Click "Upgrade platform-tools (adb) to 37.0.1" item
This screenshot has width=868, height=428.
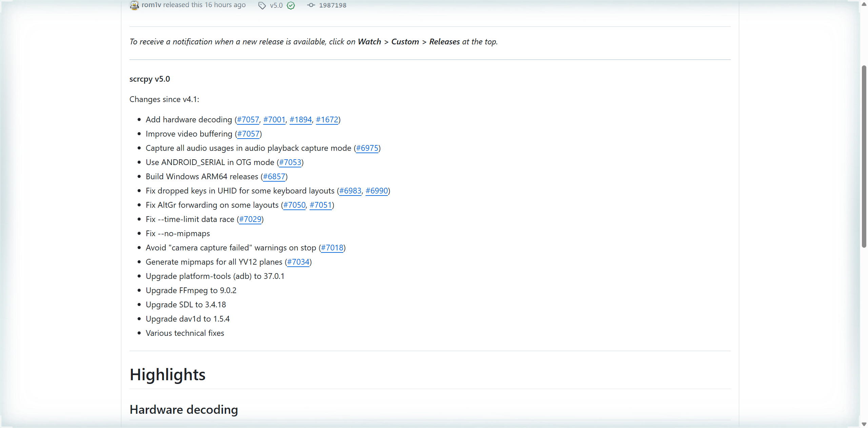pyautogui.click(x=215, y=276)
